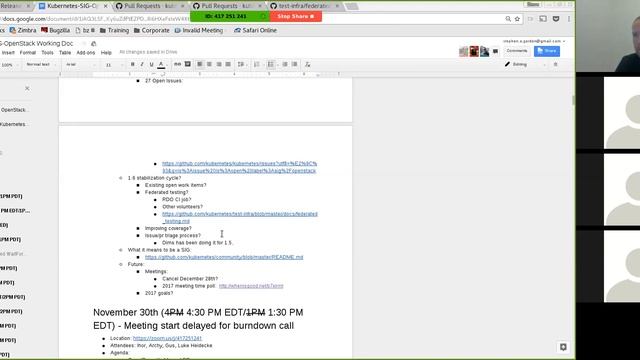
Task: Set right text alignment
Action: [x=219, y=64]
